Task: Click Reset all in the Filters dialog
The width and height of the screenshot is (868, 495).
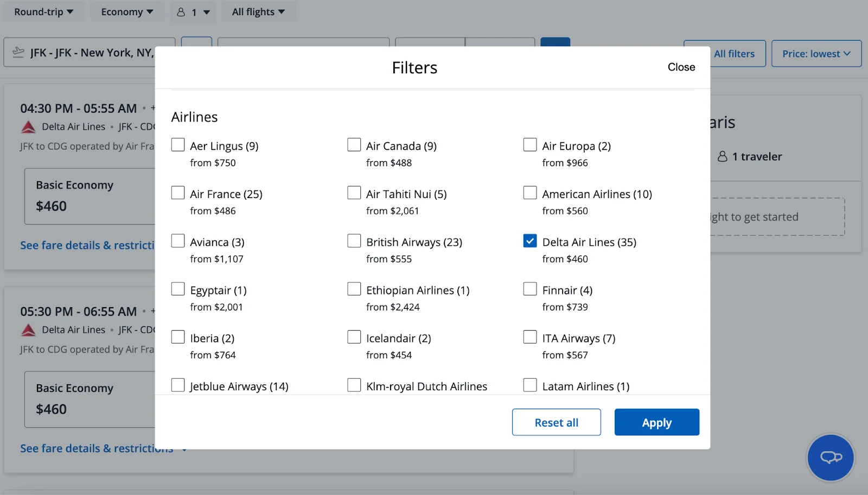Action: pos(557,422)
